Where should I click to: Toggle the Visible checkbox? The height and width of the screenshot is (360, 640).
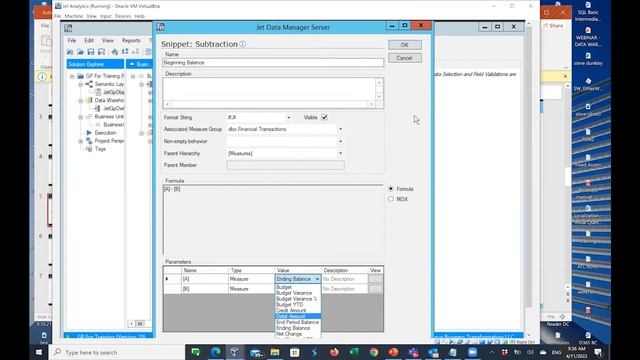click(324, 117)
